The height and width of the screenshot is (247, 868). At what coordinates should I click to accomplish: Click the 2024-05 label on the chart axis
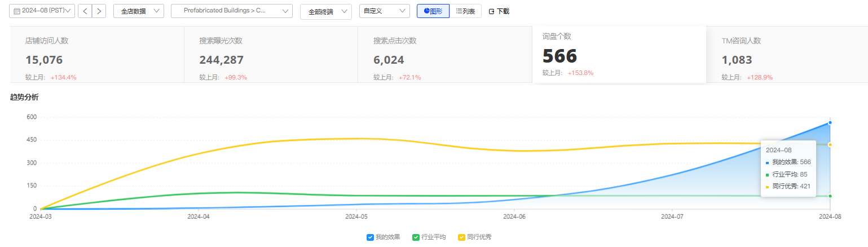coord(356,216)
